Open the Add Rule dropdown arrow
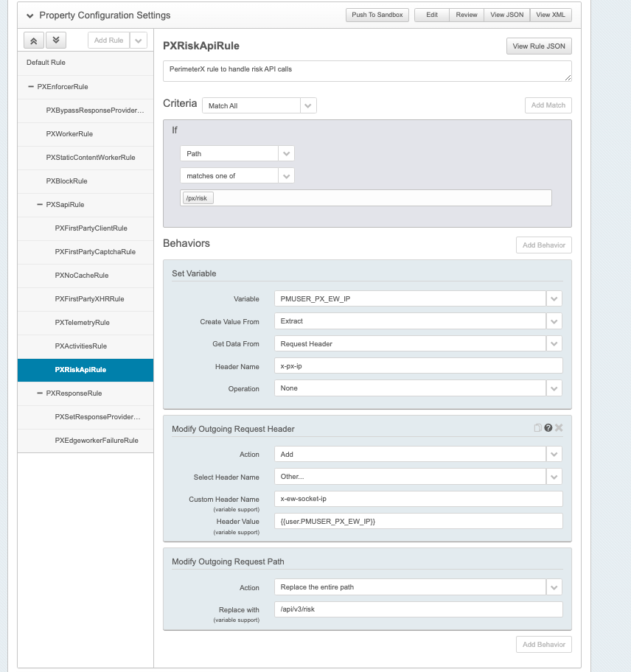This screenshot has height=672, width=631. point(139,41)
